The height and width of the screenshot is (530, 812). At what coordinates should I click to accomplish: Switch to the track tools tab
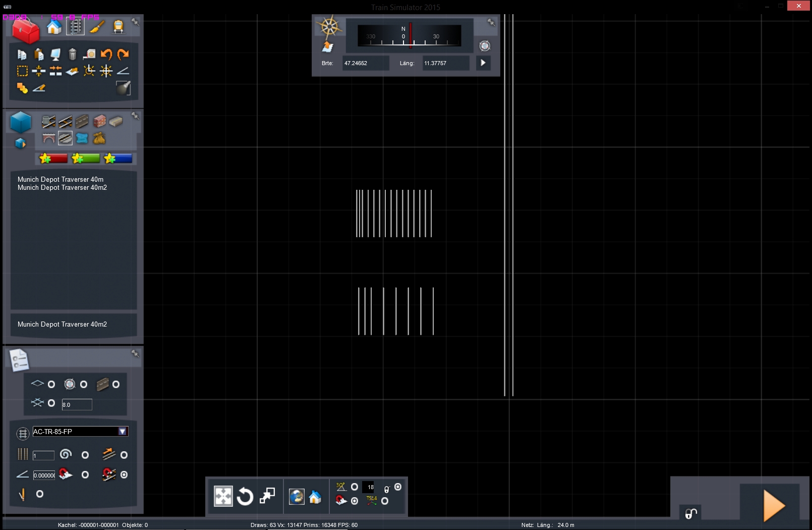point(75,26)
